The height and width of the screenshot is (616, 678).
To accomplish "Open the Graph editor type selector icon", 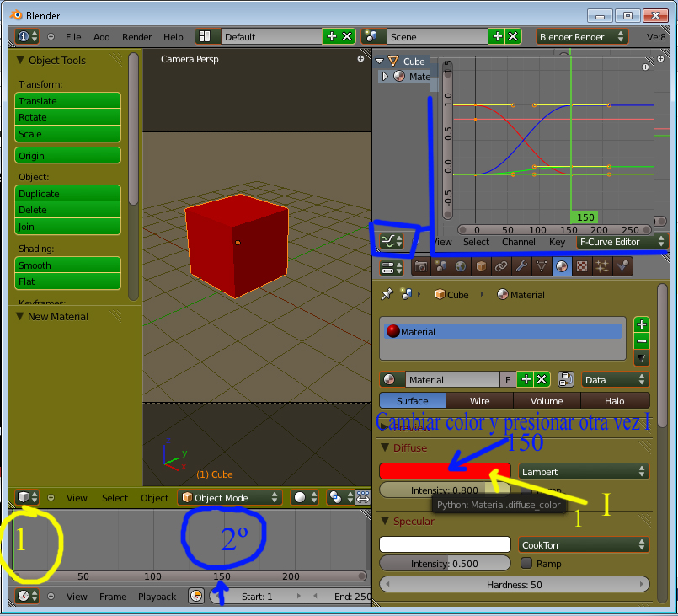I will pyautogui.click(x=392, y=241).
